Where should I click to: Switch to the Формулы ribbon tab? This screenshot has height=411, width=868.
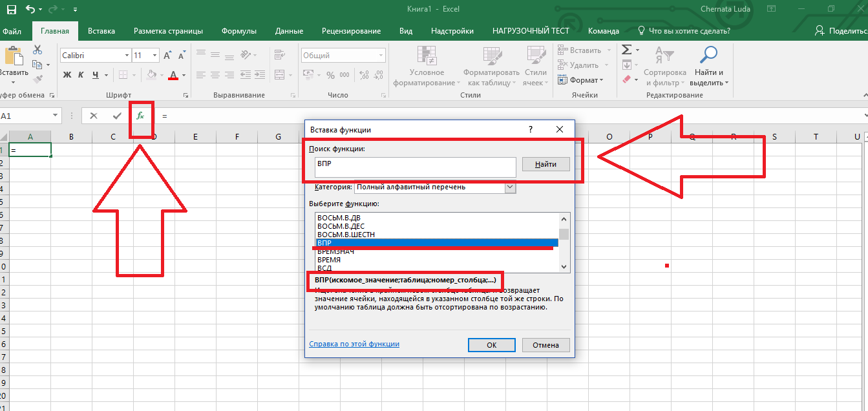pyautogui.click(x=238, y=30)
